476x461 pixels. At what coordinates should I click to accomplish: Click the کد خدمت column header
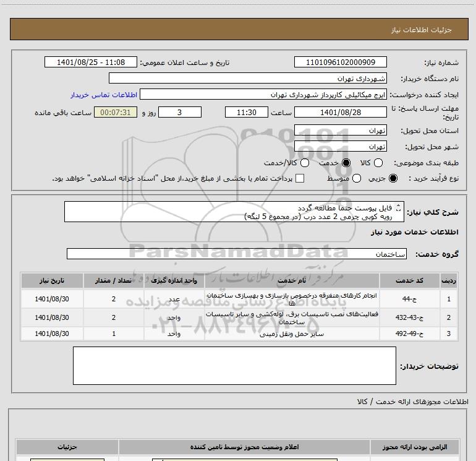pos(409,280)
